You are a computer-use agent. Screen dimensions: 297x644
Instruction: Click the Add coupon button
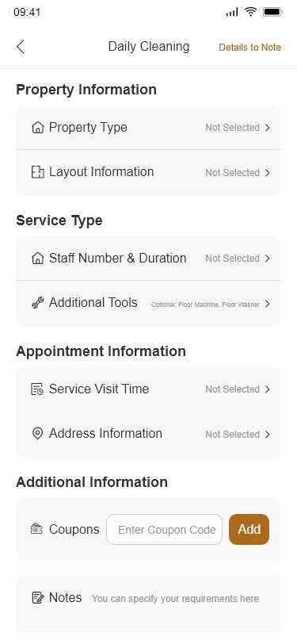click(249, 530)
